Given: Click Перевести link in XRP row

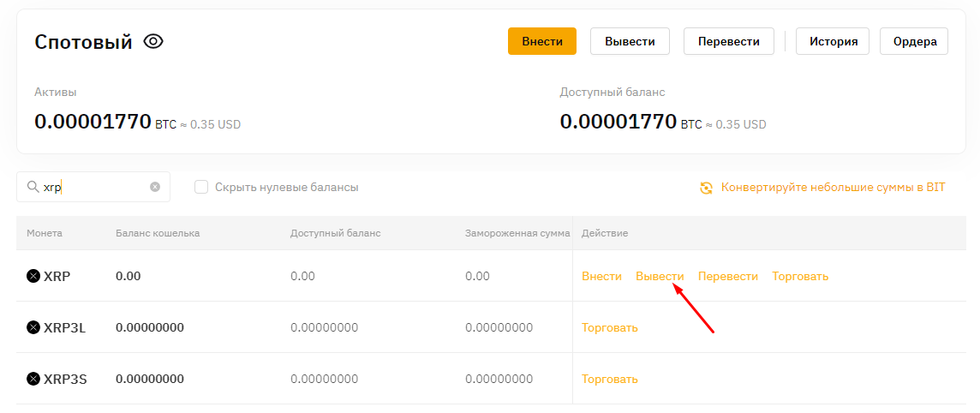Looking at the screenshot, I should [x=727, y=276].
